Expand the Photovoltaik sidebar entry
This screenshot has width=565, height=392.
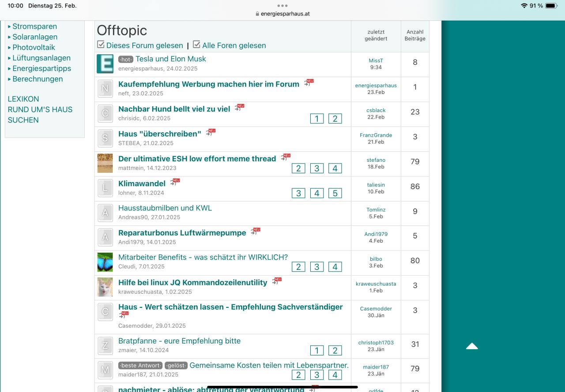(x=34, y=47)
